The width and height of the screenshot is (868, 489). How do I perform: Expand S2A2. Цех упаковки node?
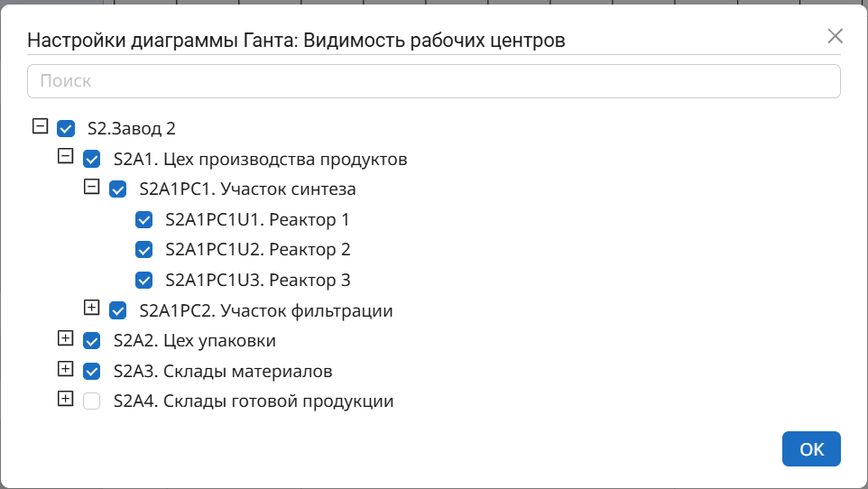[x=65, y=338]
